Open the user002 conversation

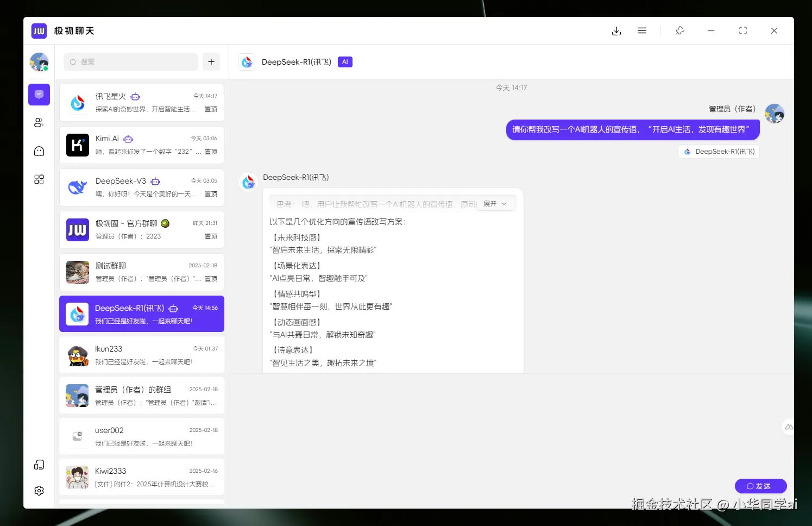142,436
